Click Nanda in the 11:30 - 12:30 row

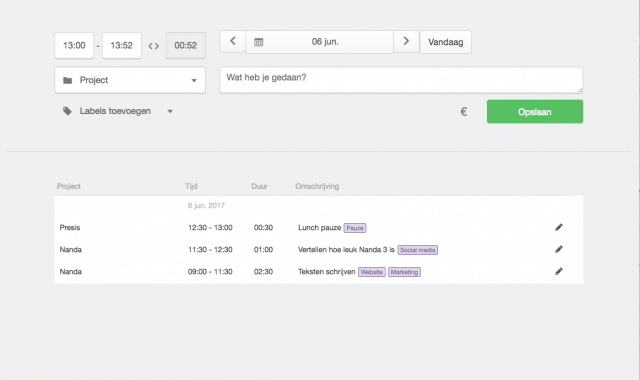coord(71,249)
